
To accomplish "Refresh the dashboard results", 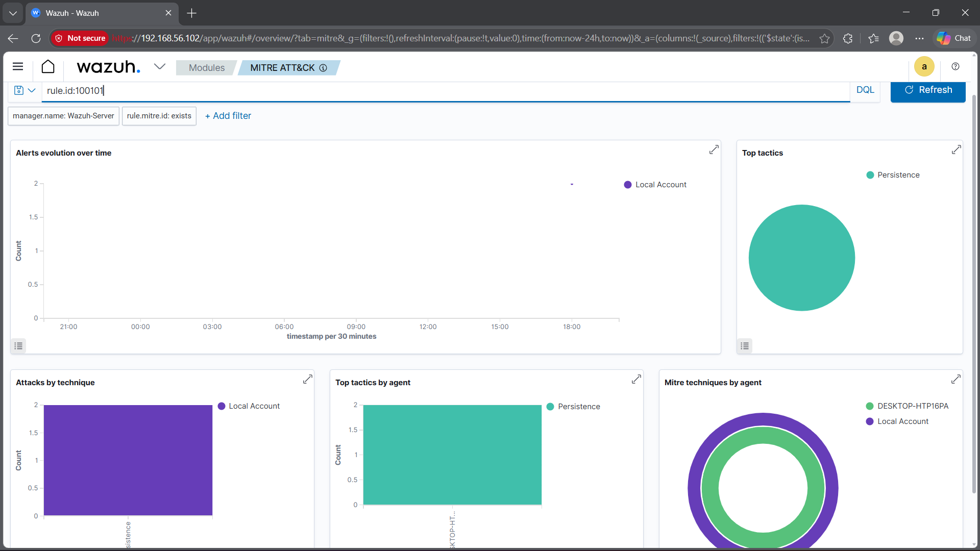I will pyautogui.click(x=928, y=90).
